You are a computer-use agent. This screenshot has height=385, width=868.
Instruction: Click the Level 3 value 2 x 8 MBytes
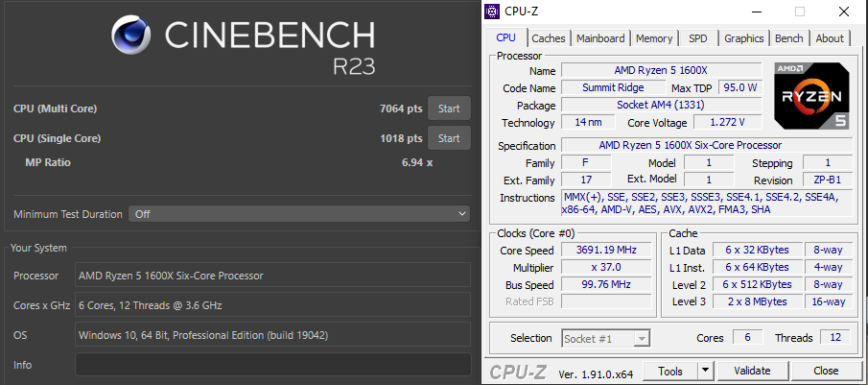(x=758, y=301)
